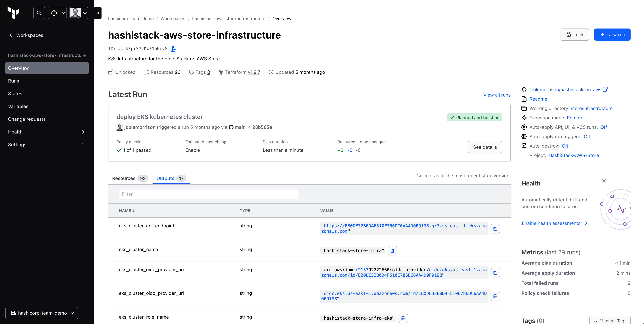Close the Health panel with the X
644x324 pixels.
tap(604, 181)
